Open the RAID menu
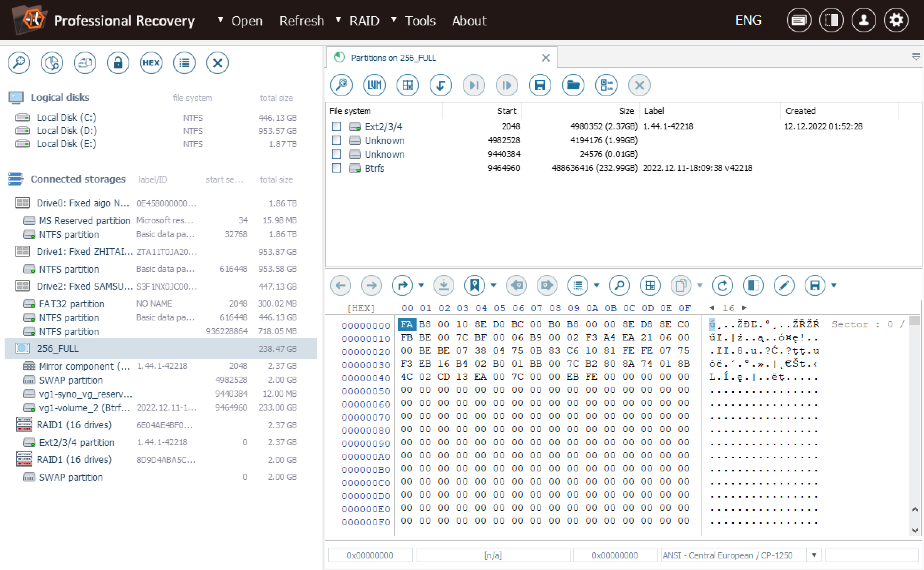Image resolution: width=924 pixels, height=570 pixels. pos(364,20)
